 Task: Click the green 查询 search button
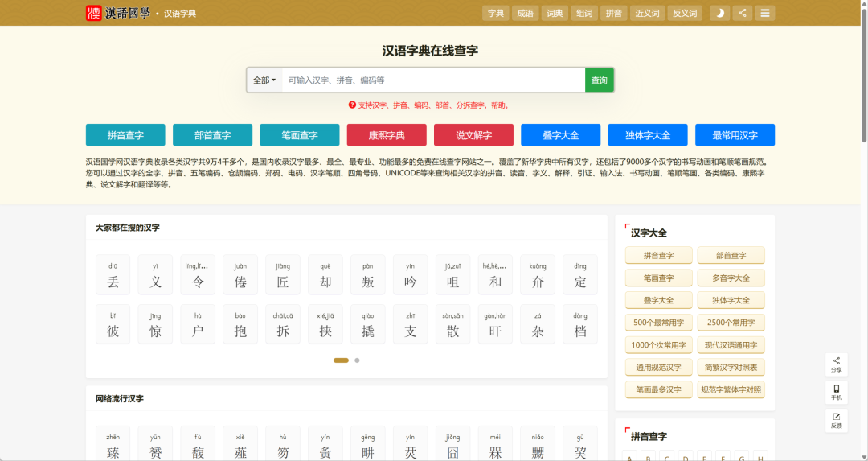(x=599, y=80)
